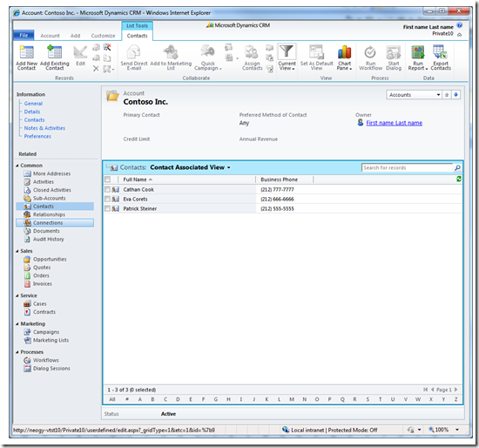
Task: Click the search magnifier icon for records
Action: 457,168
